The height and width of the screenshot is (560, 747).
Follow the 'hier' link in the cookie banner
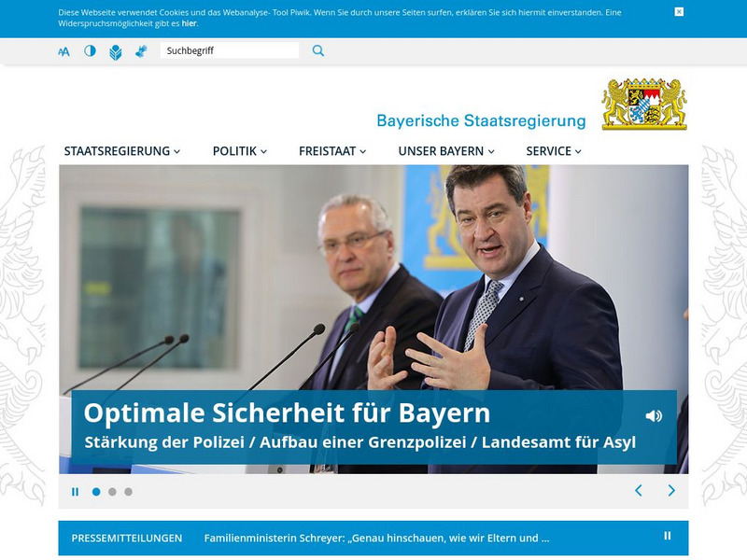pos(187,25)
